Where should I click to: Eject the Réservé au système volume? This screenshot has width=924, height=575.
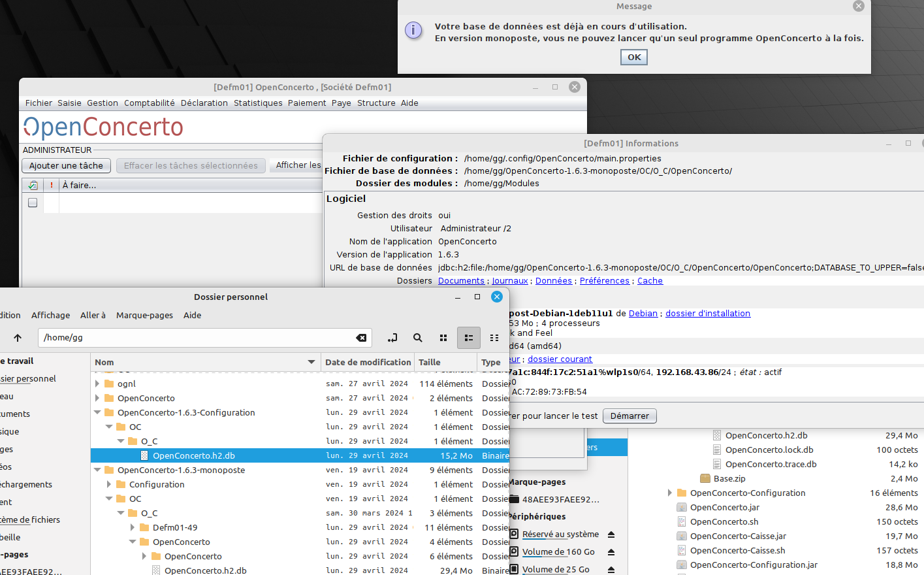[x=611, y=534]
